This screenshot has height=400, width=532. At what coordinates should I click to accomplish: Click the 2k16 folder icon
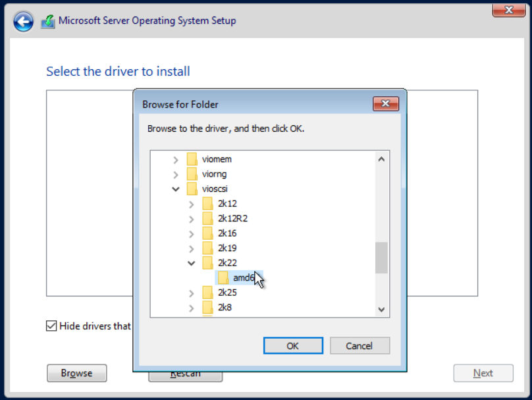(207, 233)
